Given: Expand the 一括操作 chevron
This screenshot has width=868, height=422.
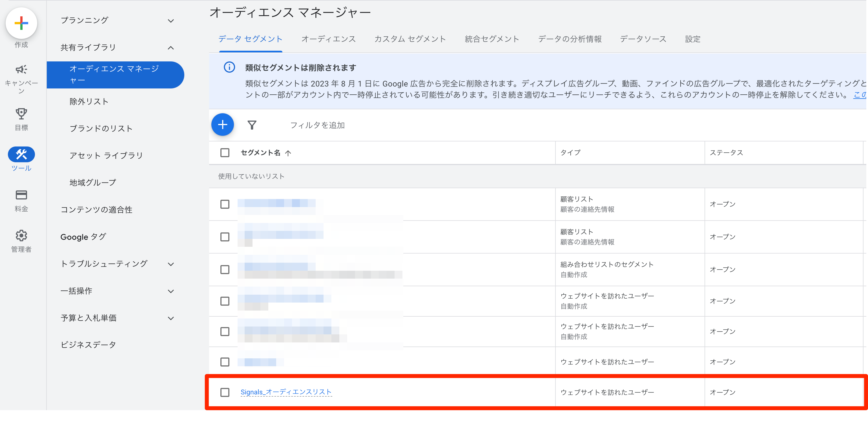Looking at the screenshot, I should [x=171, y=291].
